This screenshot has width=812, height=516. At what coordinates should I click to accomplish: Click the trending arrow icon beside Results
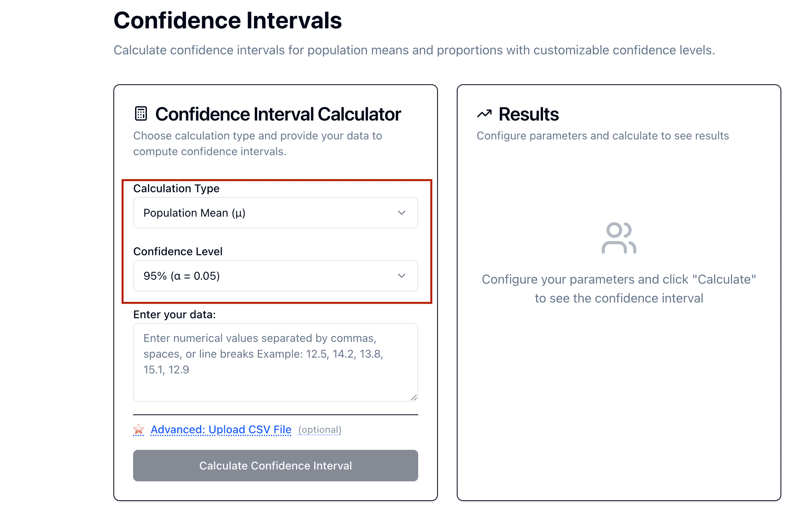click(484, 114)
